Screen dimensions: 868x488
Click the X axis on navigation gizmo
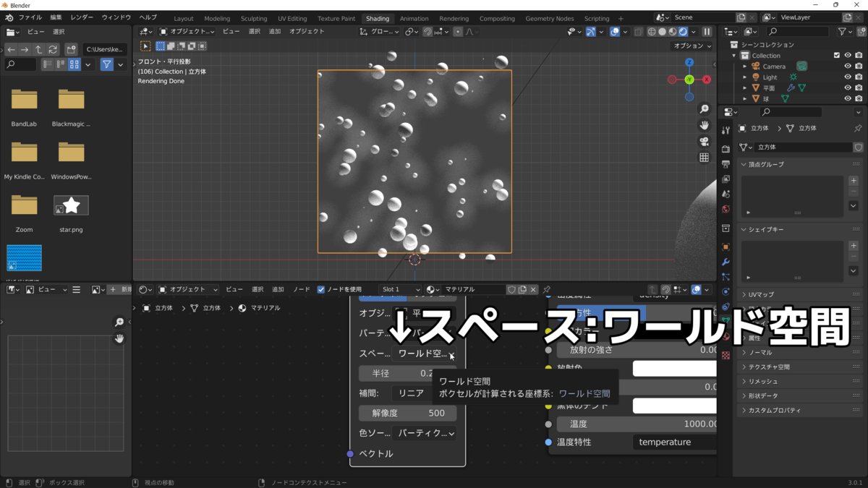pos(707,80)
